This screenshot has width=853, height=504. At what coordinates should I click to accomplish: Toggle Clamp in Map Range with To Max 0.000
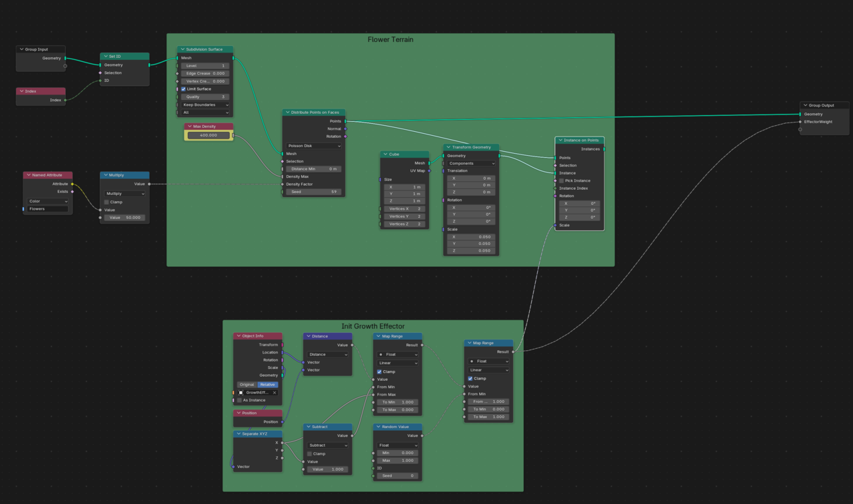pyautogui.click(x=379, y=372)
